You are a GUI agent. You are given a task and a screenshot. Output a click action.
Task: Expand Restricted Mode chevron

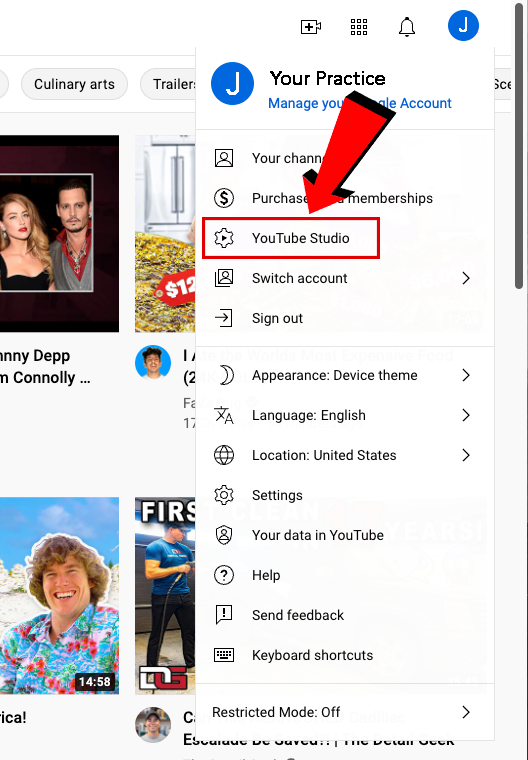466,712
